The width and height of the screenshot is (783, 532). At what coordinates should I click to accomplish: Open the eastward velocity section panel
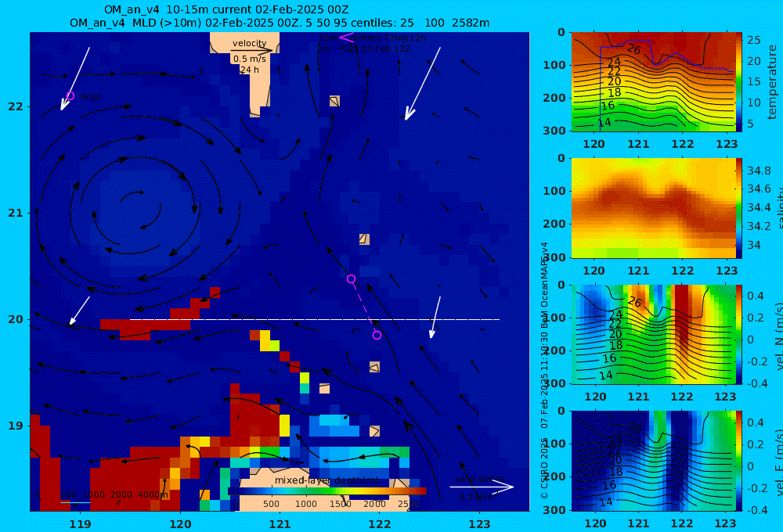tap(653, 461)
